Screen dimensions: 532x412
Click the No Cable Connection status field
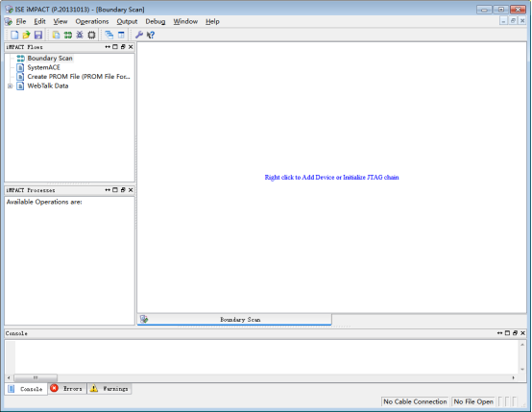point(415,401)
